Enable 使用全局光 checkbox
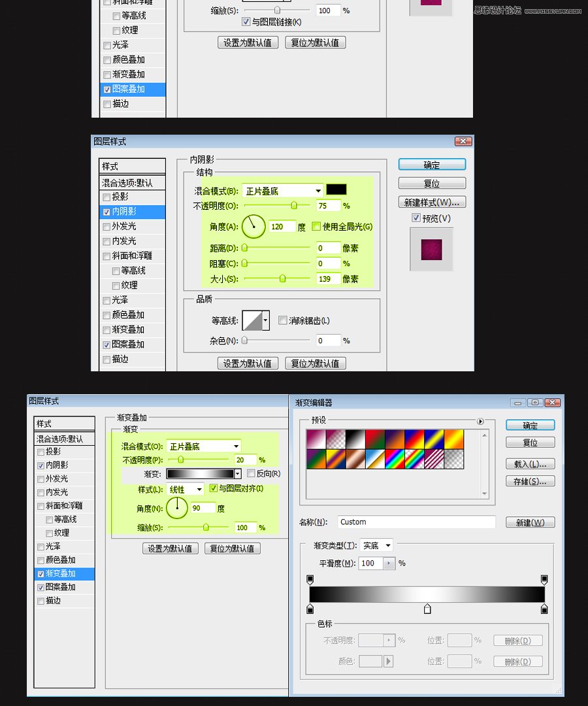 coord(316,226)
